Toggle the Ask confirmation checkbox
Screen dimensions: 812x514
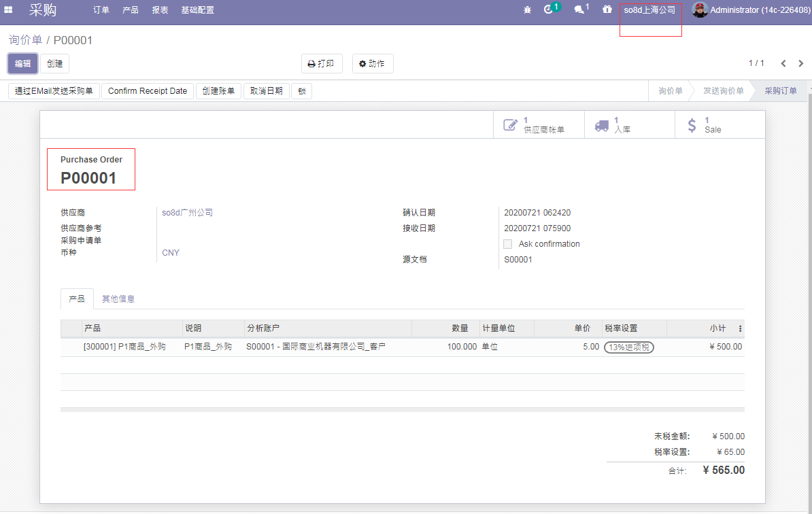pyautogui.click(x=507, y=244)
